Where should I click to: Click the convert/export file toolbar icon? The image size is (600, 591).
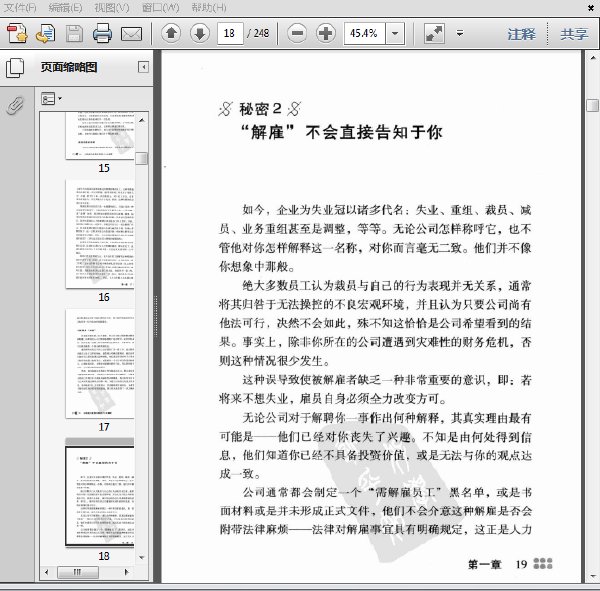coord(46,33)
